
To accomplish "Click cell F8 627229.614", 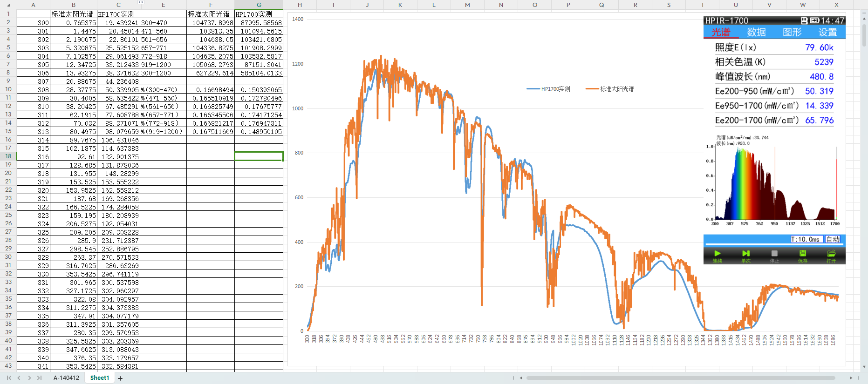I will pyautogui.click(x=211, y=73).
